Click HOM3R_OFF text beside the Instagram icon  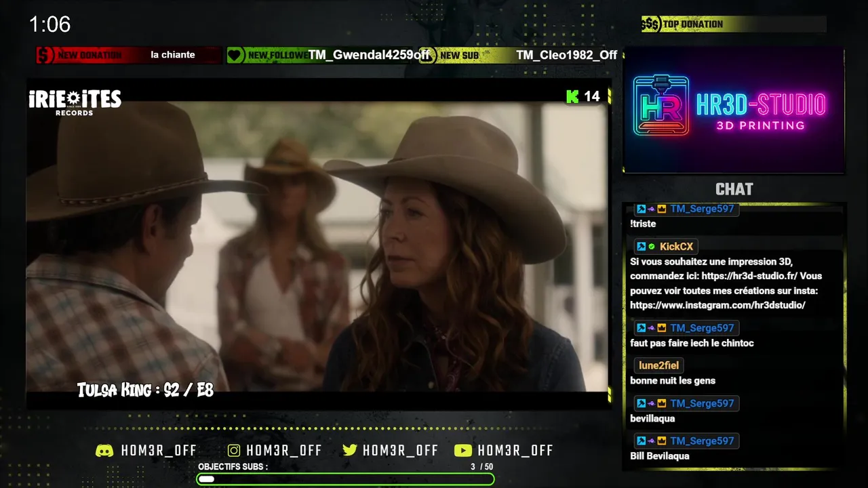tap(284, 451)
